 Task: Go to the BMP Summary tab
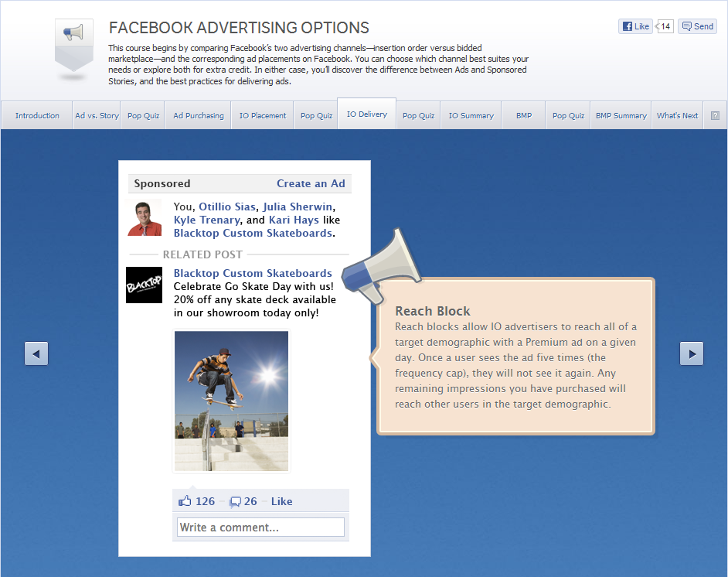point(621,116)
